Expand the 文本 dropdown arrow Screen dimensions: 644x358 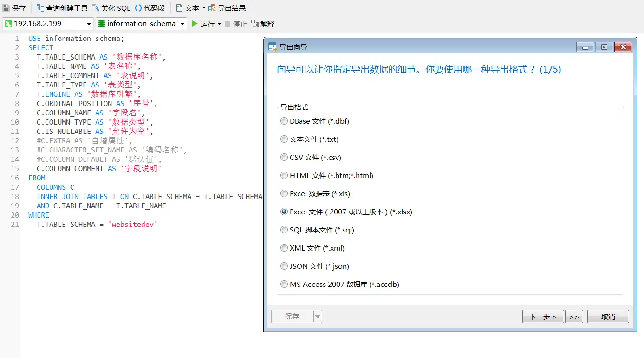point(204,8)
